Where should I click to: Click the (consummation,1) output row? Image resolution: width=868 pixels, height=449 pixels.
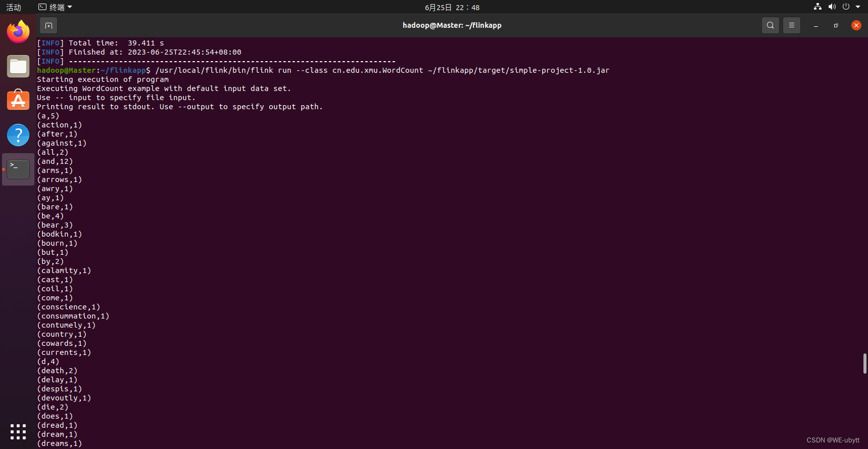click(x=73, y=316)
